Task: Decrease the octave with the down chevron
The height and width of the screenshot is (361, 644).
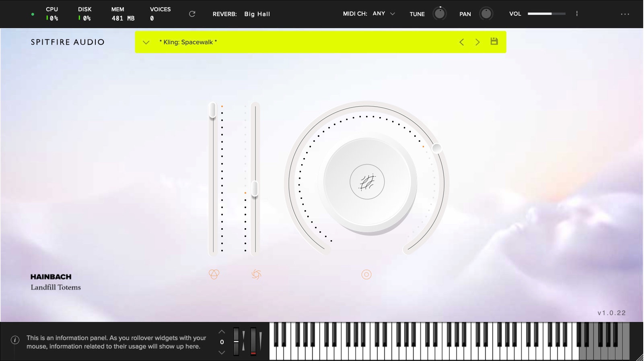Action: tap(222, 353)
